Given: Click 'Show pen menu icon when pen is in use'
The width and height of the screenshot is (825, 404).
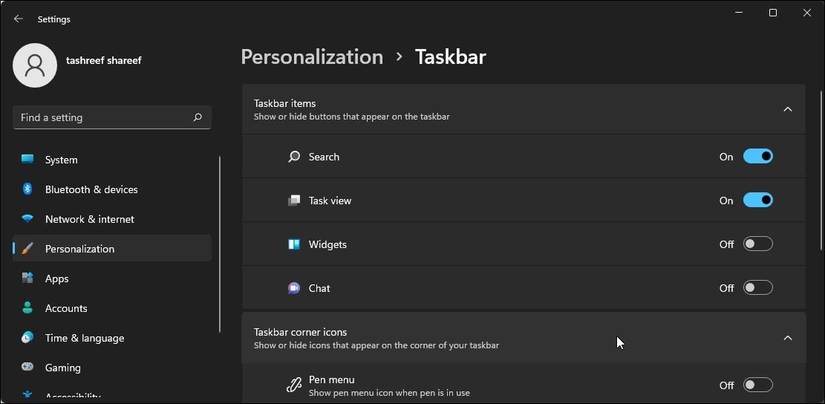Looking at the screenshot, I should 389,393.
